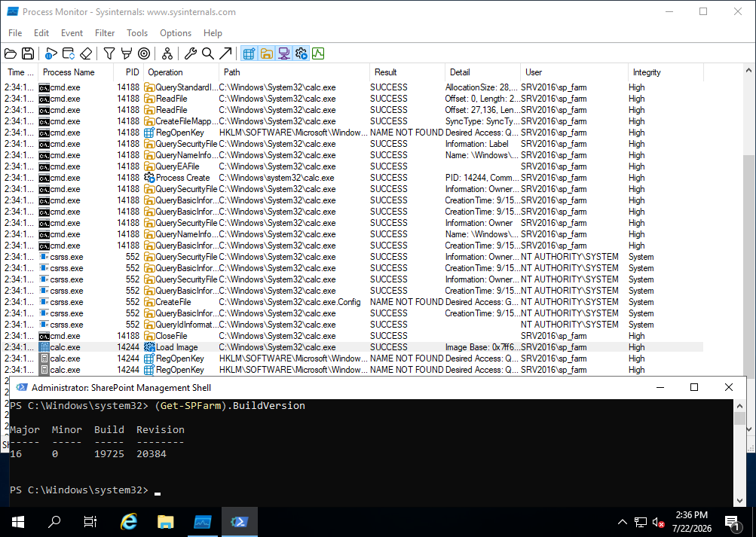Click the Process Name column header

click(x=75, y=72)
